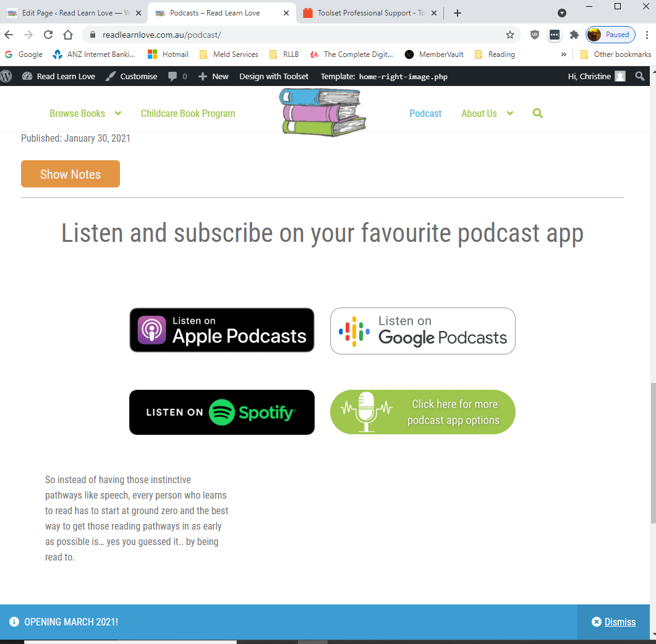Go back using the browser back arrow

point(9,35)
